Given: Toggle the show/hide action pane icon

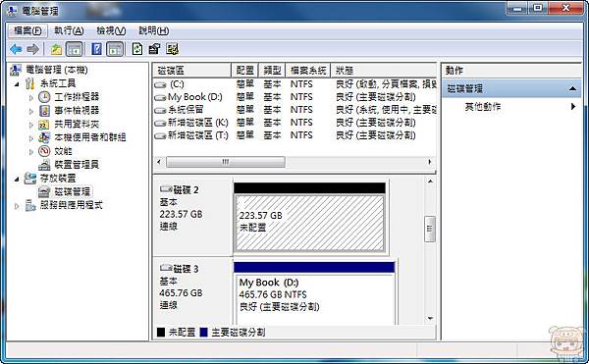Looking at the screenshot, I should pyautogui.click(x=115, y=49).
